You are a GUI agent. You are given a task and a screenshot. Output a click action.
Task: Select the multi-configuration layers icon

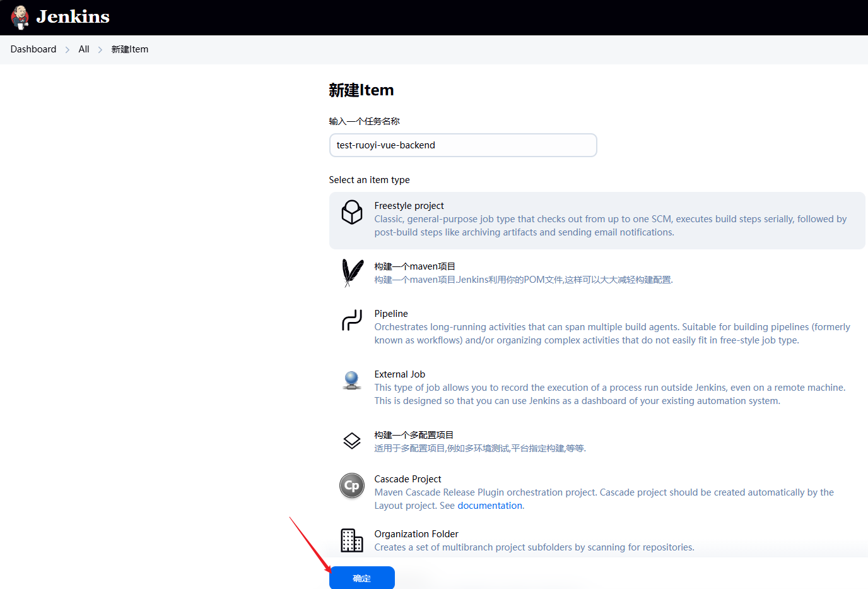352,441
